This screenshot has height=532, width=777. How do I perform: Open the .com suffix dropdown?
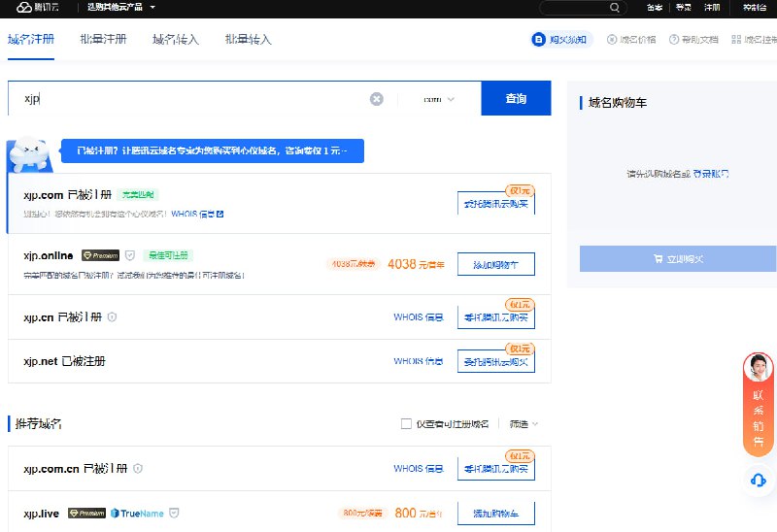pyautogui.click(x=439, y=99)
